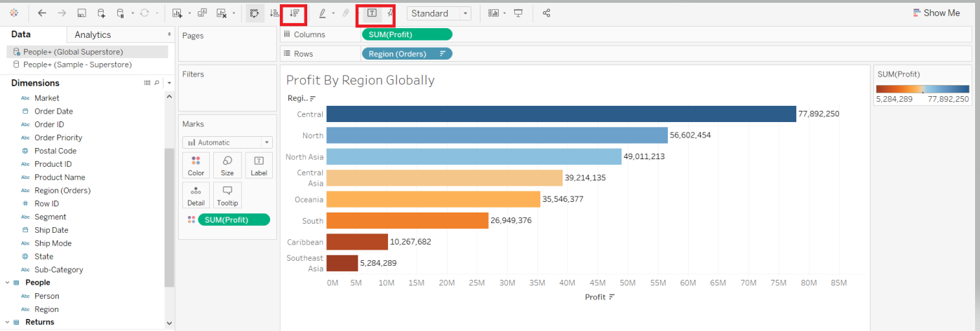Click the Share workbook icon

coord(547,13)
